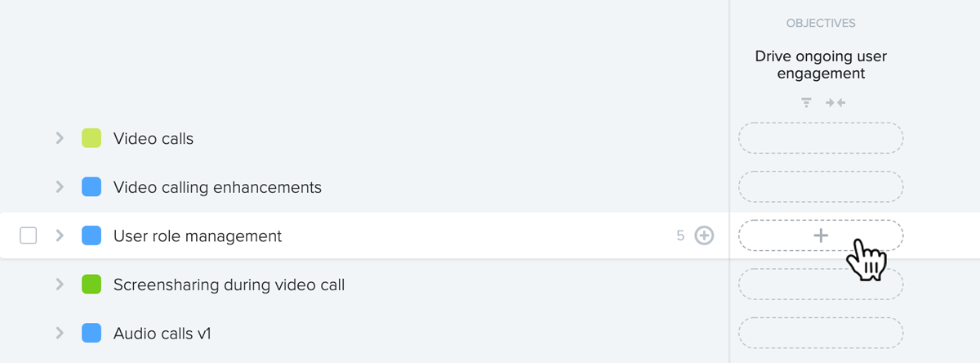
Task: Click the empty objective slot for Video calls
Action: pyautogui.click(x=821, y=138)
